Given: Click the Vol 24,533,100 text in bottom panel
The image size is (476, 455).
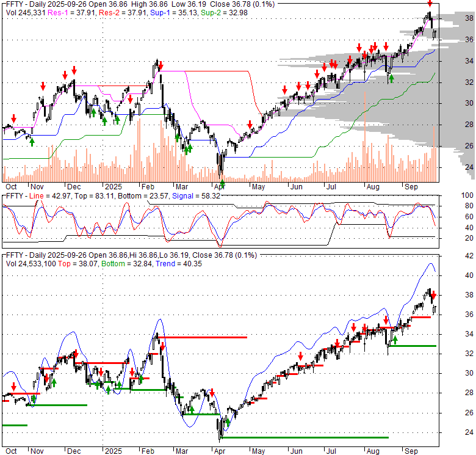Looking at the screenshot, I should pyautogui.click(x=31, y=264).
